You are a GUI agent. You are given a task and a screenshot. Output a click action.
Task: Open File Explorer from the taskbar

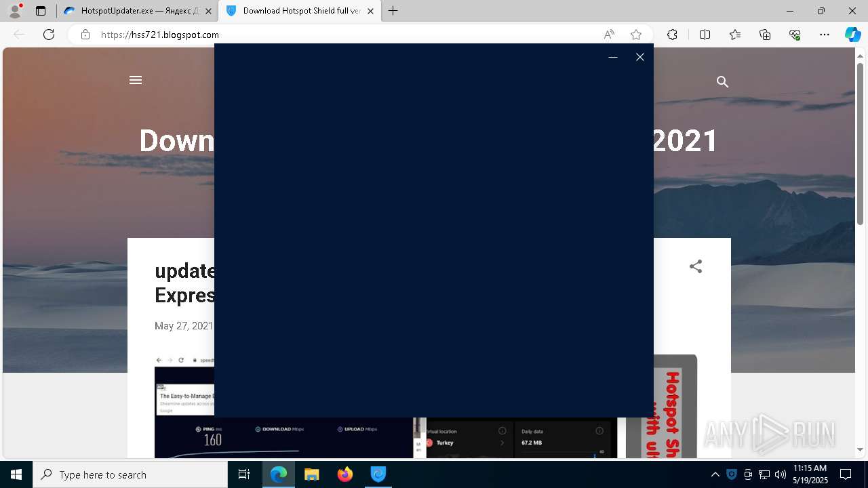[x=312, y=474]
